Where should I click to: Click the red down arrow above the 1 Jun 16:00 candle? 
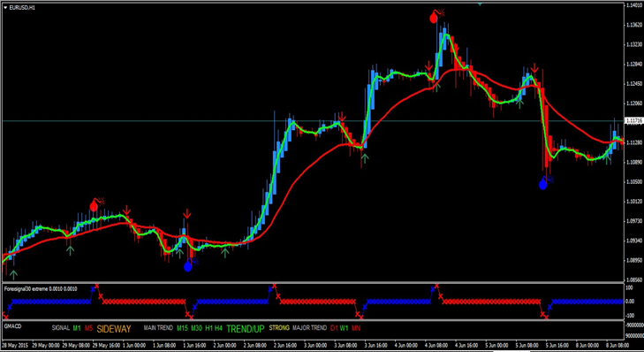[x=187, y=213]
